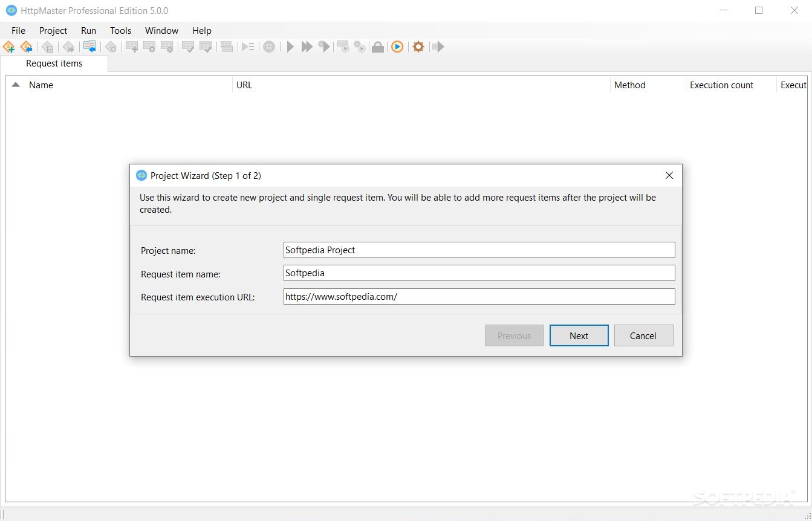Click the Project name input field
812x521 pixels.
tap(479, 250)
